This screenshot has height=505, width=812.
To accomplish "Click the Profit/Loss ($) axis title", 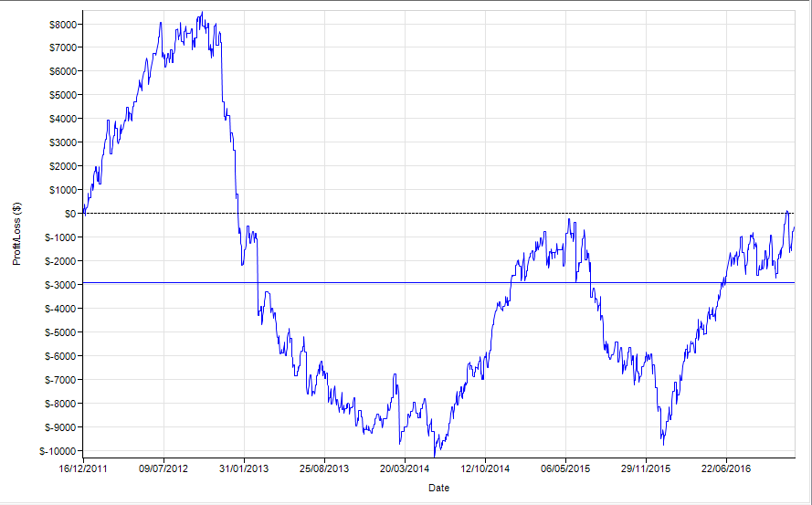I will coord(17,234).
